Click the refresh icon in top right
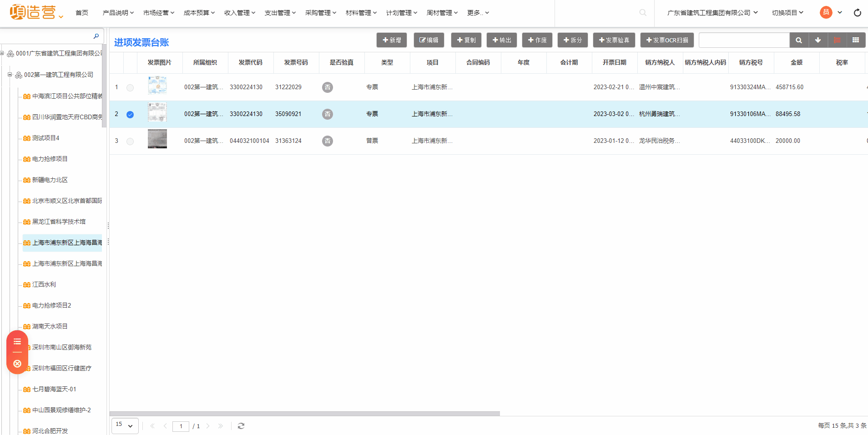 tap(857, 13)
